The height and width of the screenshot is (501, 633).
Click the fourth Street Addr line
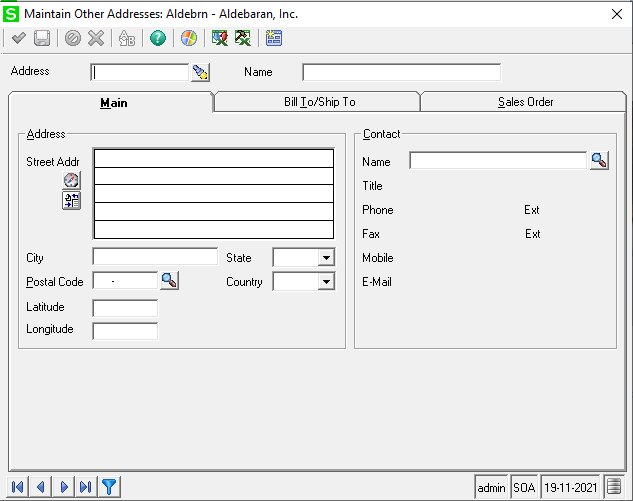tap(214, 212)
